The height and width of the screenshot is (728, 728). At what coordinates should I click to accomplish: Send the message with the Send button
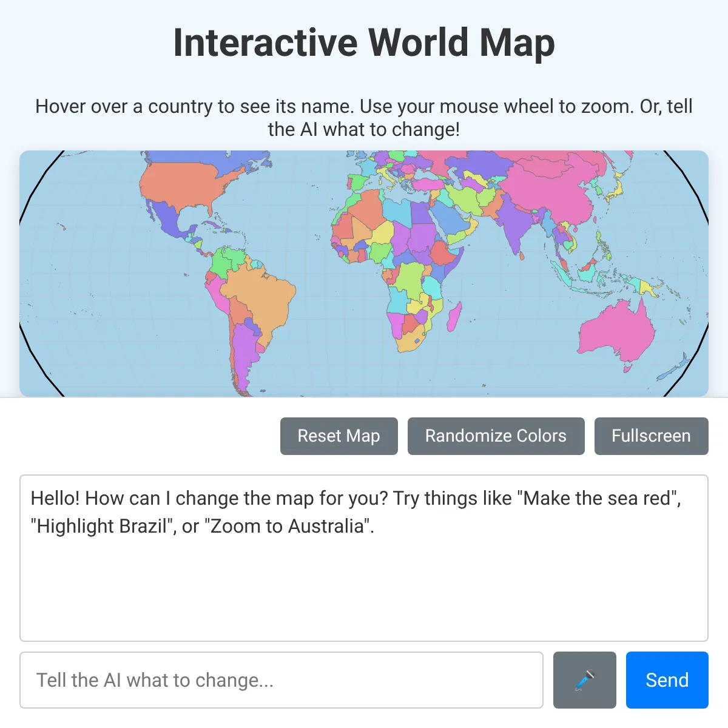[x=667, y=680]
